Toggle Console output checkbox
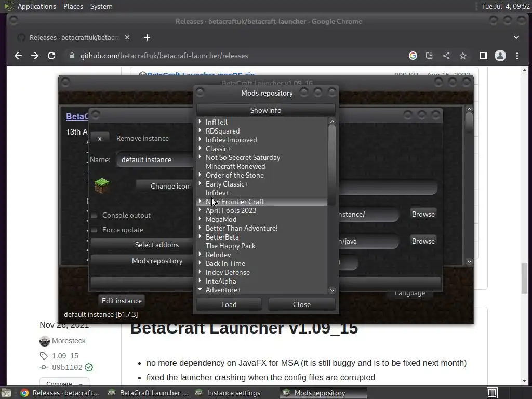The width and height of the screenshot is (532, 399). (95, 216)
